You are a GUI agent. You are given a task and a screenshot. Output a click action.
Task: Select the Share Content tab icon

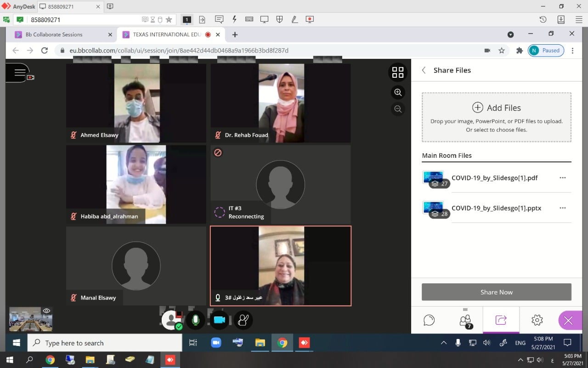click(501, 320)
